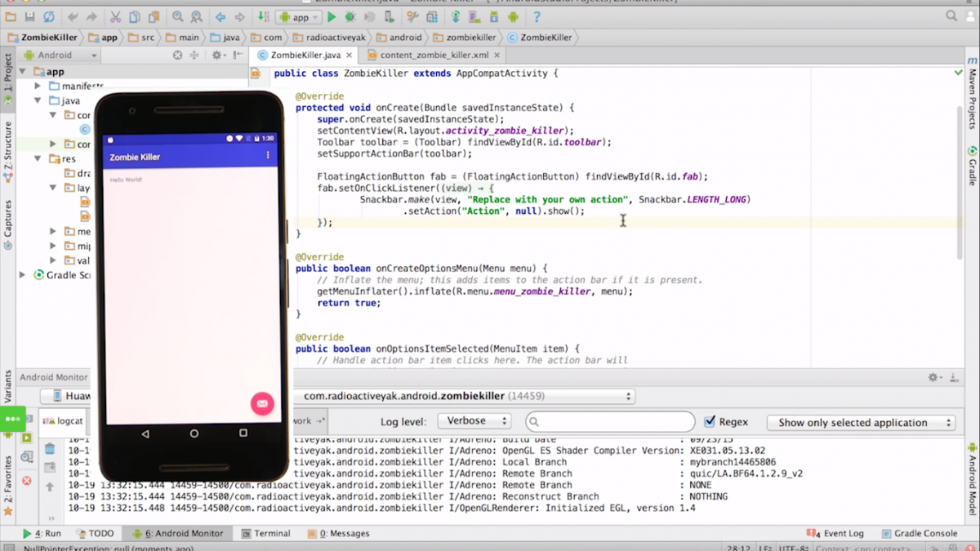This screenshot has height=551, width=980.
Task: Open the Log level Verbose dropdown
Action: (x=474, y=421)
